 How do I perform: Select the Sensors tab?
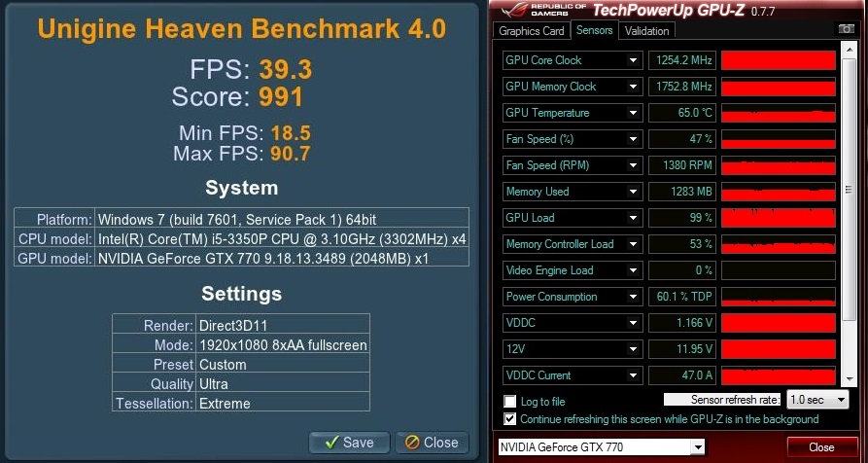click(594, 31)
